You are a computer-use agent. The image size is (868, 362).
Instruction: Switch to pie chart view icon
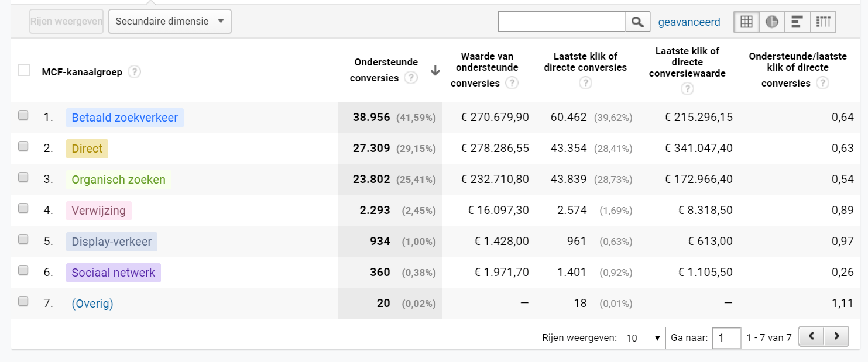click(x=772, y=22)
